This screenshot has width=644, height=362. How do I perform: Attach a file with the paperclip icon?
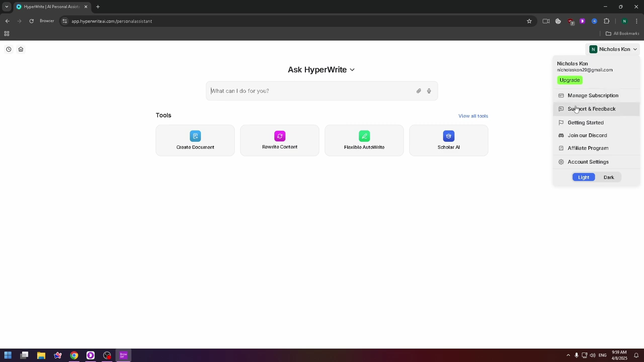click(419, 91)
